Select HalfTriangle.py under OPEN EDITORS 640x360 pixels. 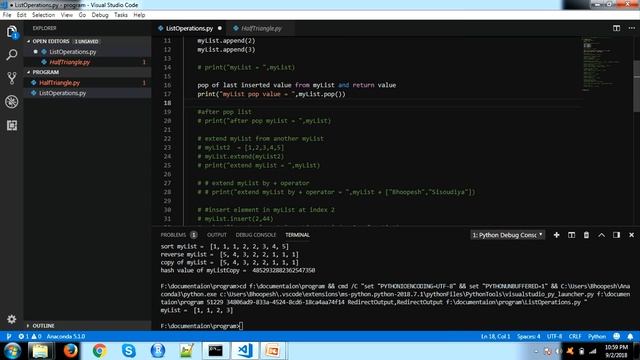point(70,62)
